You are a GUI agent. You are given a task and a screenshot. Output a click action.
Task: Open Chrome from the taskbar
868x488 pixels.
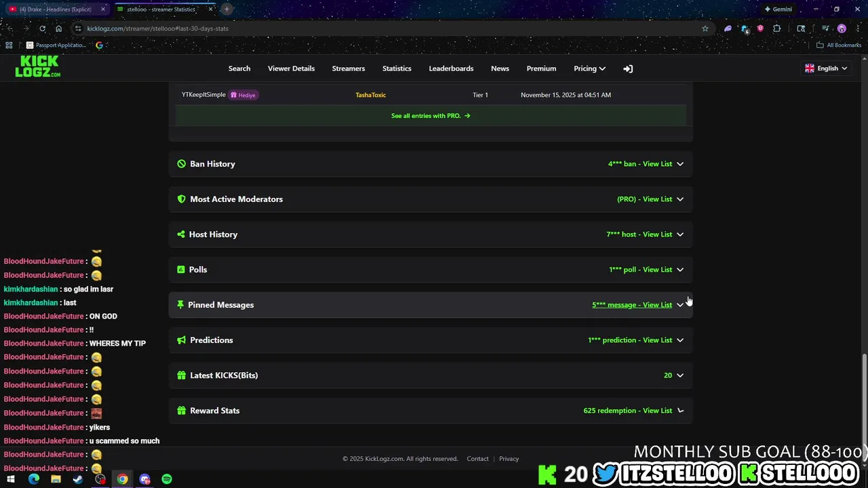122,479
